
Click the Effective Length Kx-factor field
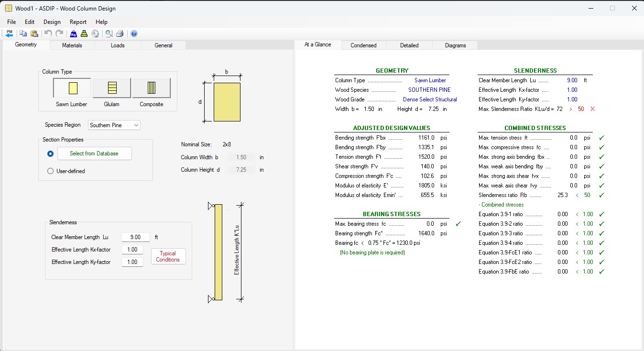132,250
